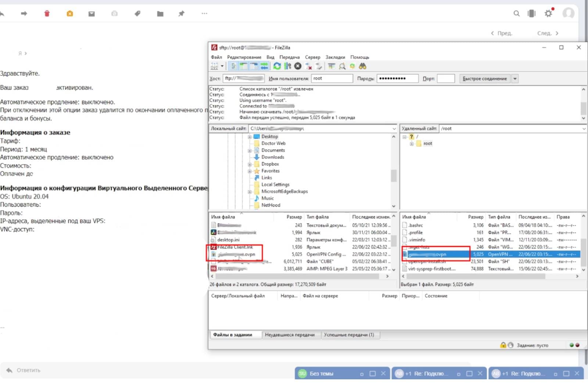Select the NetHood folder
This screenshot has width=588, height=383.
click(271, 205)
